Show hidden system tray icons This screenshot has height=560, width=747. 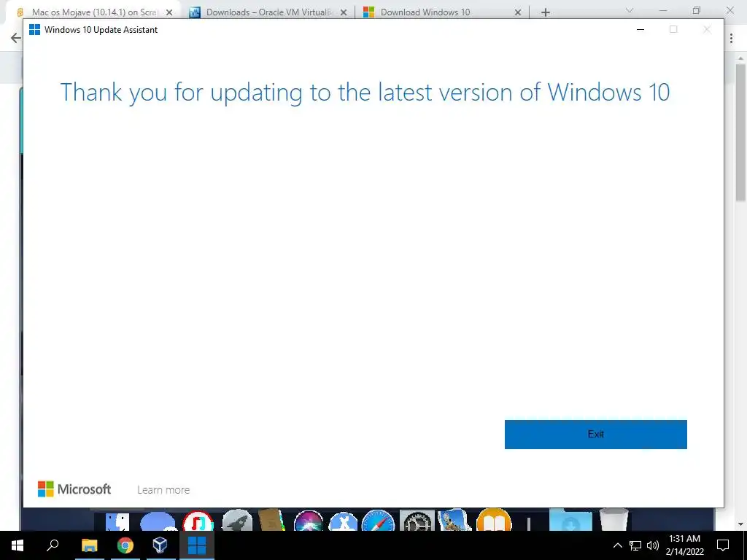tap(617, 545)
